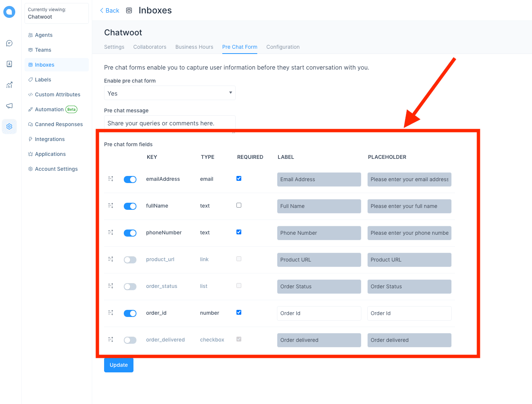Screen dimensions: 532x404
Task: Open Inboxes in the settings menu
Action: coord(57,65)
